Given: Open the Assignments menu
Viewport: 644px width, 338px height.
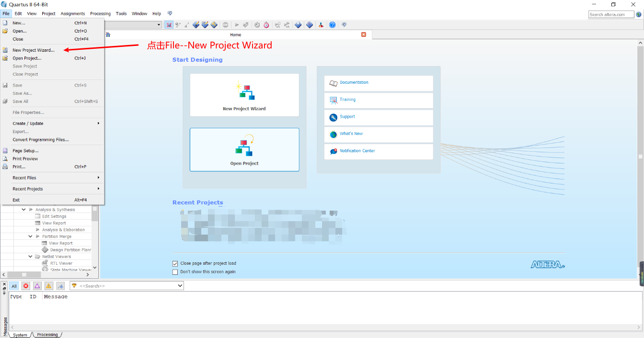Looking at the screenshot, I should (73, 13).
